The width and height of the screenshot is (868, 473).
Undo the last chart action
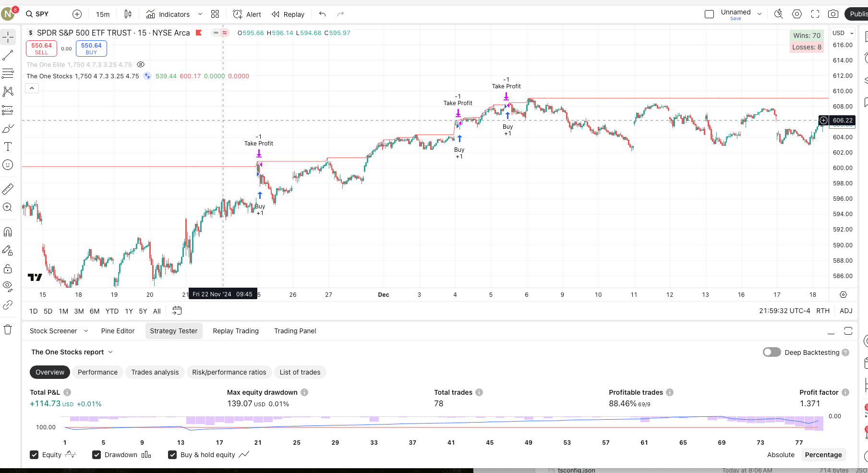coord(323,14)
